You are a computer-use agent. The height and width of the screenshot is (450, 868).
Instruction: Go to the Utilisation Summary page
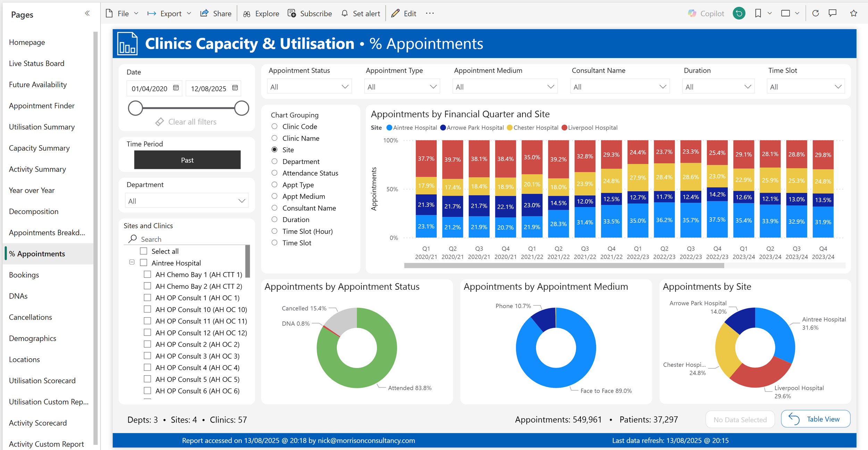tap(42, 127)
